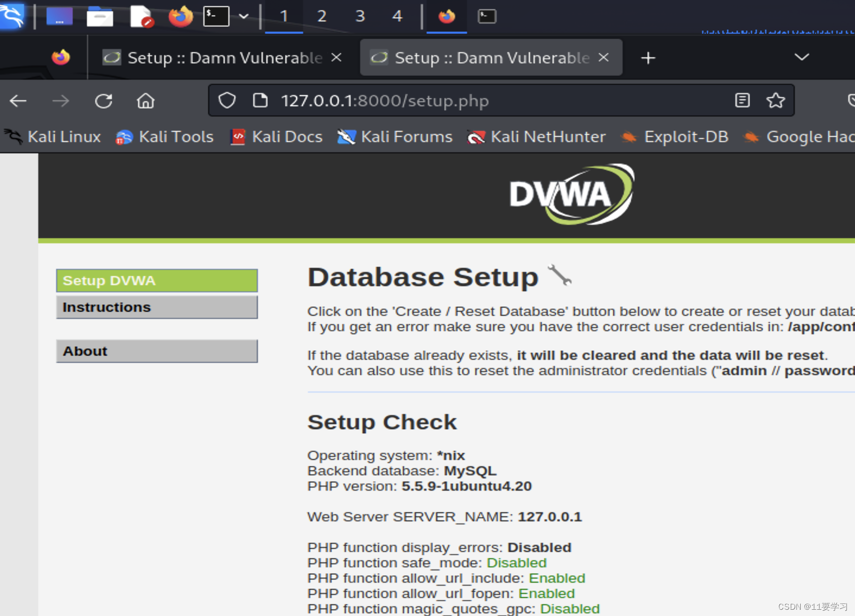855x616 pixels.
Task: Navigate back using the back arrow
Action: tap(18, 100)
